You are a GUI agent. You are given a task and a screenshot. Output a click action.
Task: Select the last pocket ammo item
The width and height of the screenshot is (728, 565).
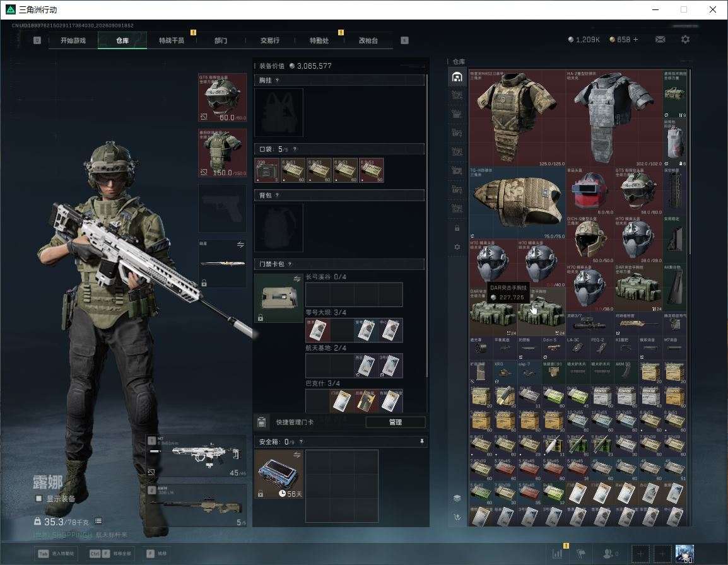[372, 170]
